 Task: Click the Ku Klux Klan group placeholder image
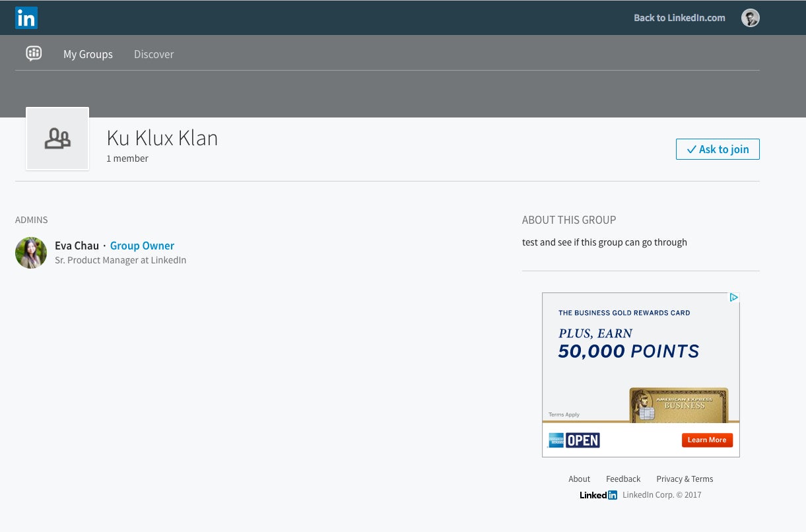(x=57, y=139)
